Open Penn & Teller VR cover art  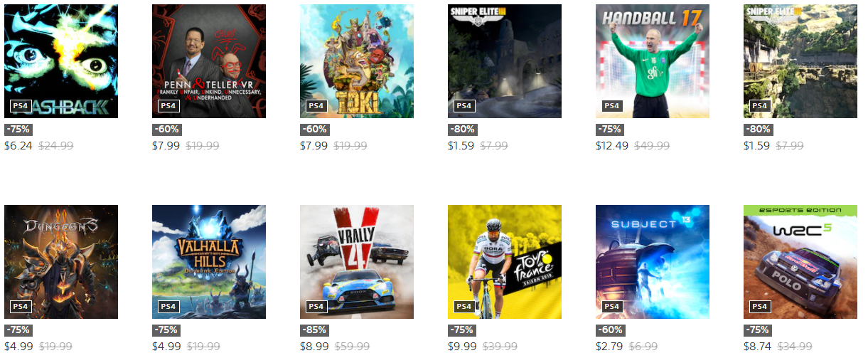click(x=209, y=61)
